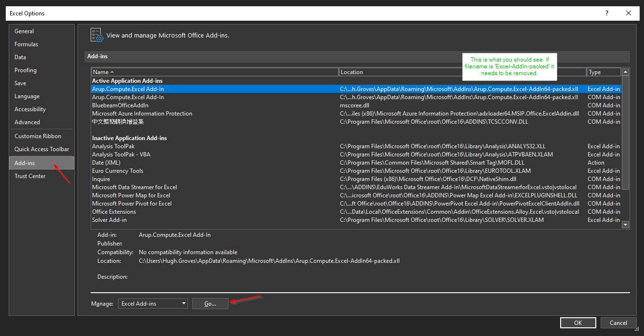Image resolution: width=644 pixels, height=336 pixels.
Task: Open Accessibility options
Action: point(41,109)
